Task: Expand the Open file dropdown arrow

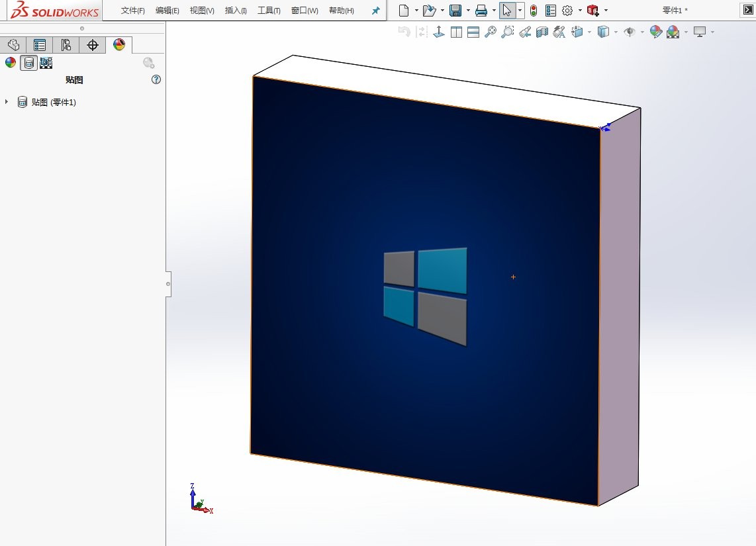Action: (x=442, y=10)
